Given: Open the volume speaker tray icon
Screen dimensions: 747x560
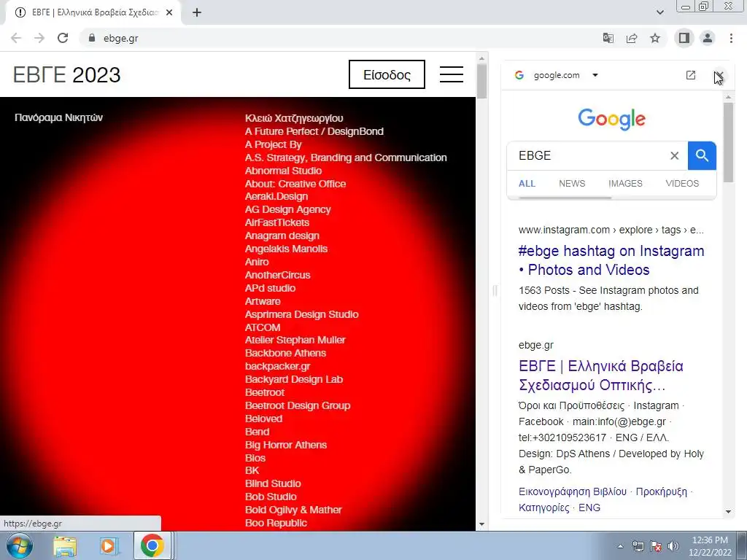Looking at the screenshot, I should point(673,547).
